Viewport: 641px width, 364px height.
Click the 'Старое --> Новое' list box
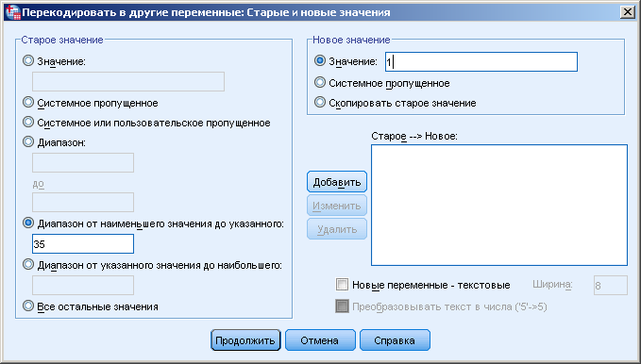coord(499,205)
